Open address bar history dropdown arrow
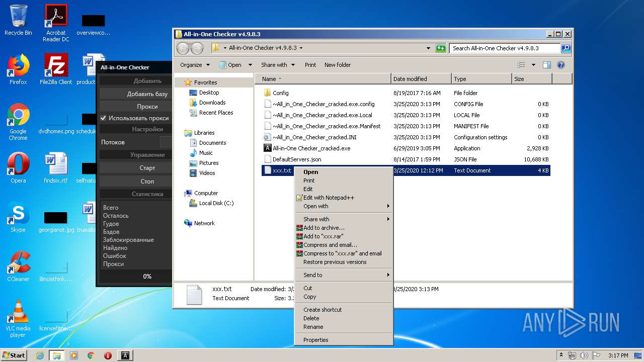The height and width of the screenshot is (362, 644). coord(428,48)
